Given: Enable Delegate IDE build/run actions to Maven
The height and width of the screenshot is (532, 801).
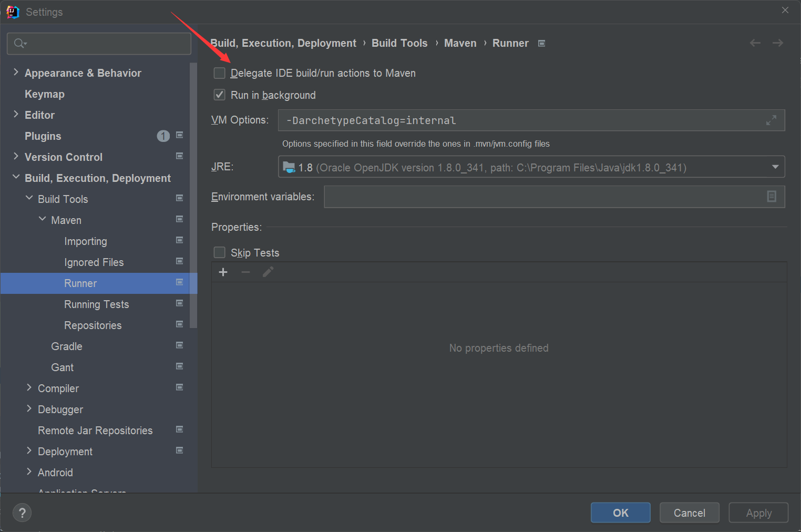Looking at the screenshot, I should 220,73.
